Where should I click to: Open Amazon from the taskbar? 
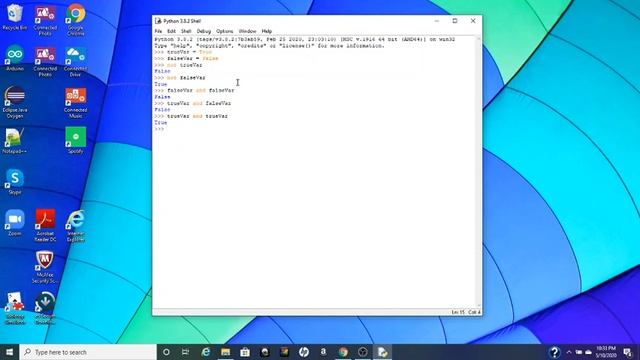pyautogui.click(x=323, y=352)
